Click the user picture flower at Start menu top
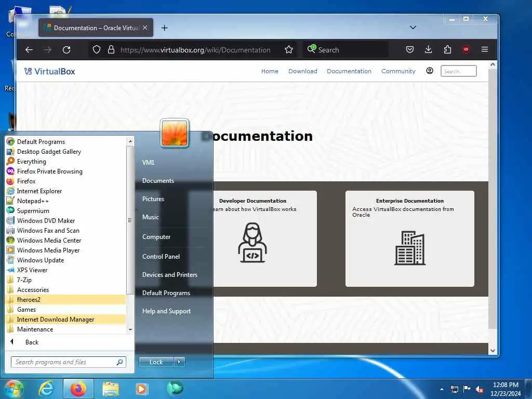 coord(175,134)
